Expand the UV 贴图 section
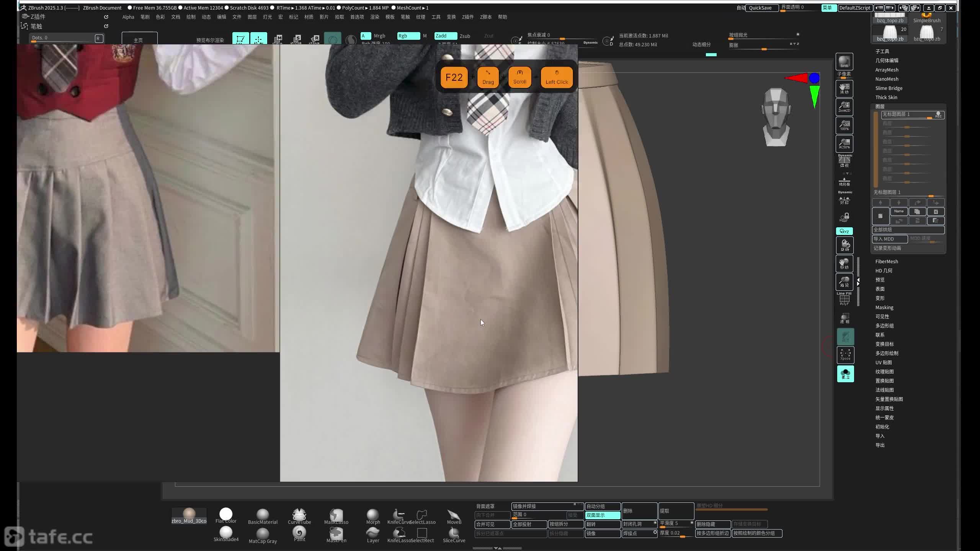Image resolution: width=980 pixels, height=551 pixels. 884,362
